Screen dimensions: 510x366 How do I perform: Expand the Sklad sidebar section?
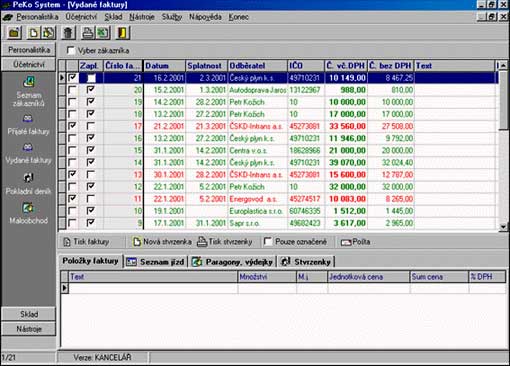coord(29,314)
